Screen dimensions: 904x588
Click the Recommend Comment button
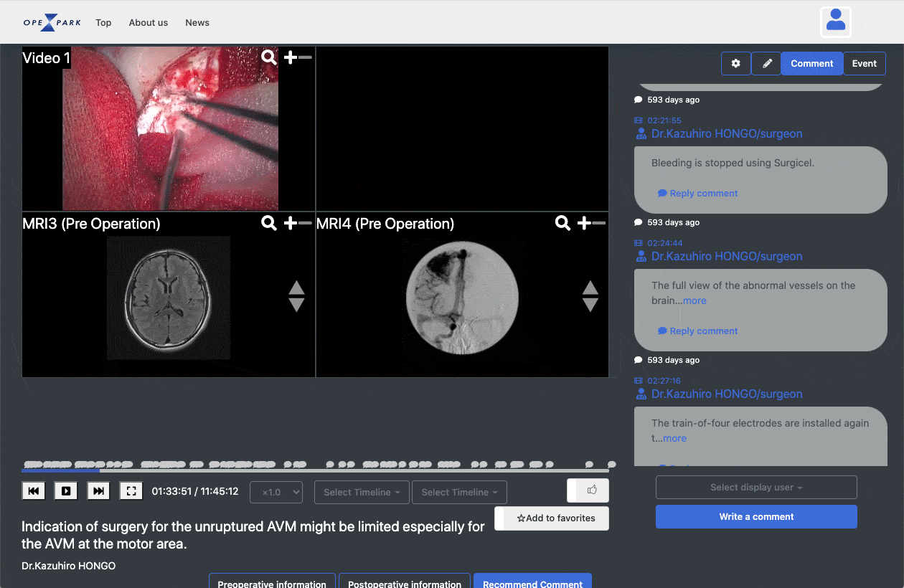click(532, 582)
